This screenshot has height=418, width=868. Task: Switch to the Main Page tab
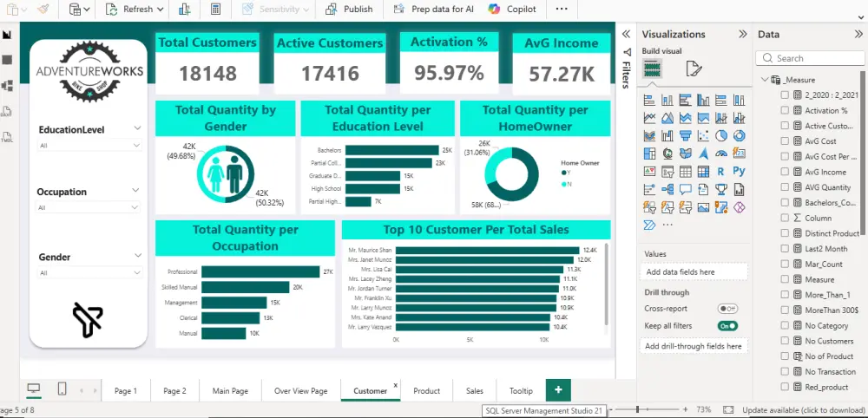[x=230, y=390]
